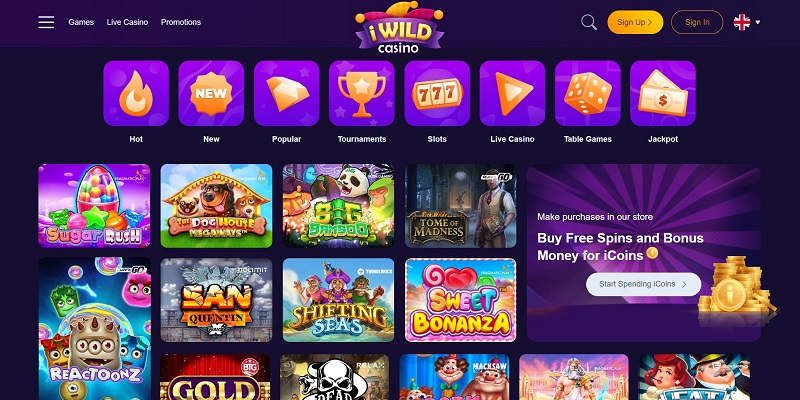Open the Sugar Rush game thumbnail
This screenshot has width=800, height=400.
tap(94, 206)
